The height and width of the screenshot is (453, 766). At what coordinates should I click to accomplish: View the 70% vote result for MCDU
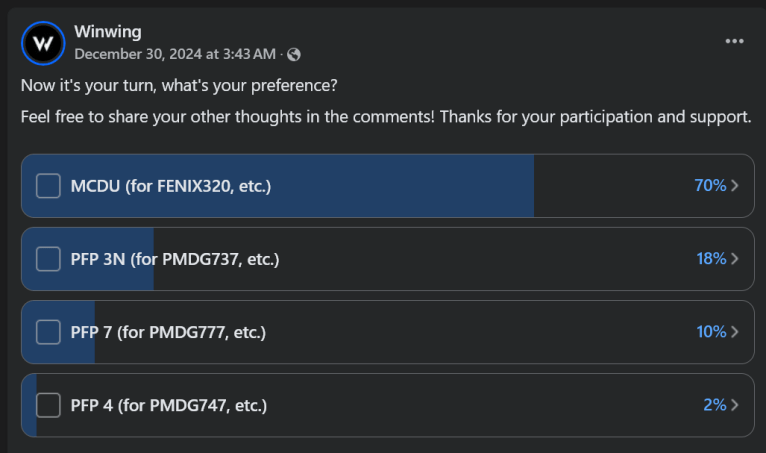[x=709, y=186]
